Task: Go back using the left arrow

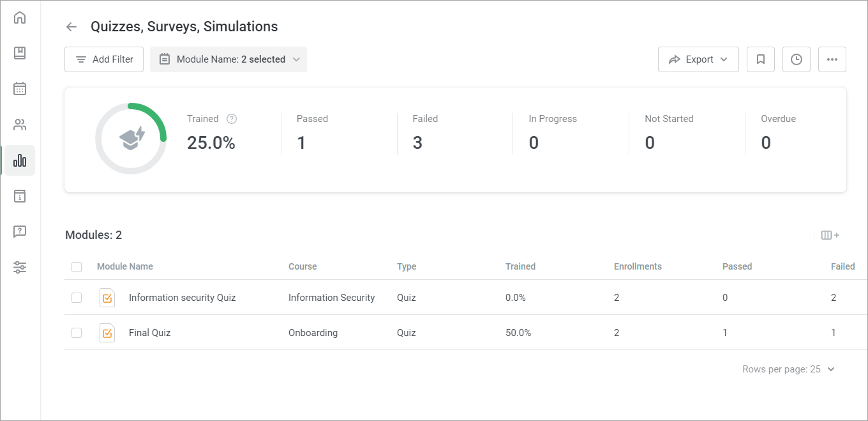Action: [71, 27]
